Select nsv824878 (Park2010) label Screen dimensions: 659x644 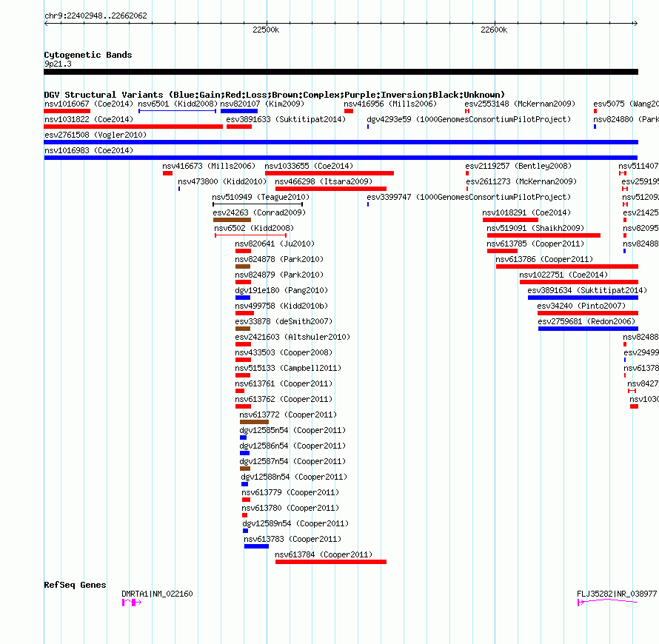coord(279,259)
